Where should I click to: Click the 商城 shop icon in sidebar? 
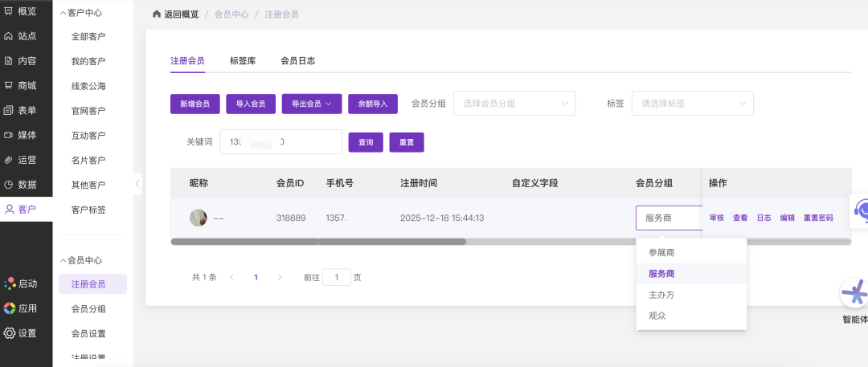(9, 85)
